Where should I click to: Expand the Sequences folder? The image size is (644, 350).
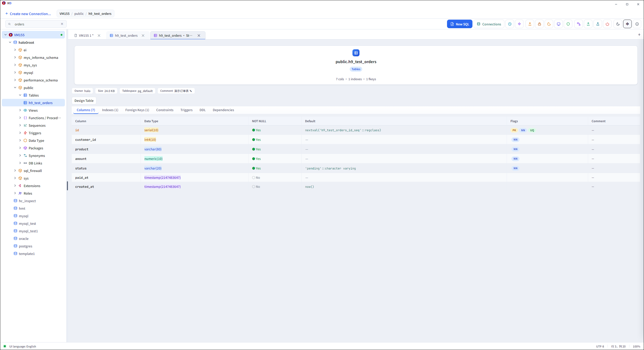click(x=20, y=125)
